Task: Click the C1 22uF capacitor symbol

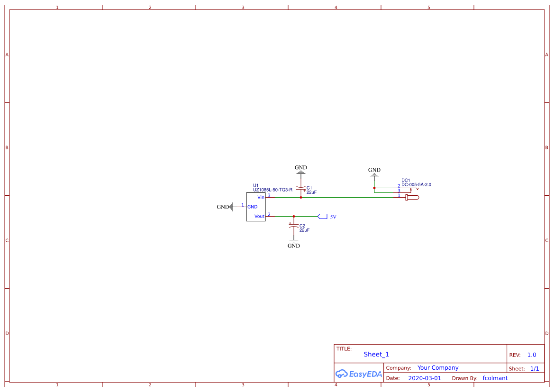Action: coord(300,188)
